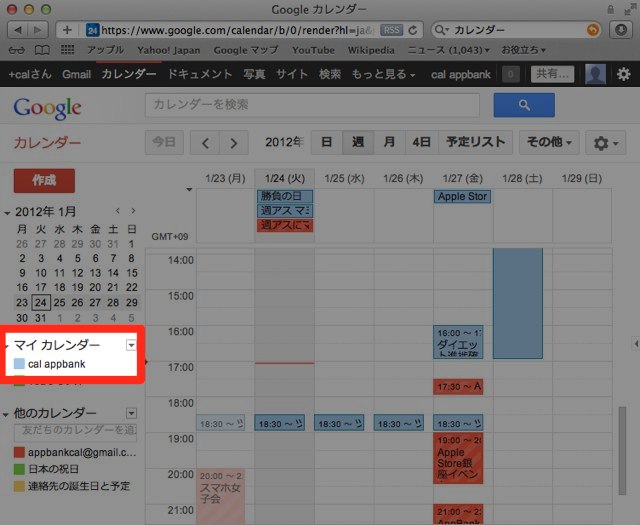Viewport: 640px width, 525px height.
Task: Click the side panel collapse arrow at right edge
Action: point(636,344)
